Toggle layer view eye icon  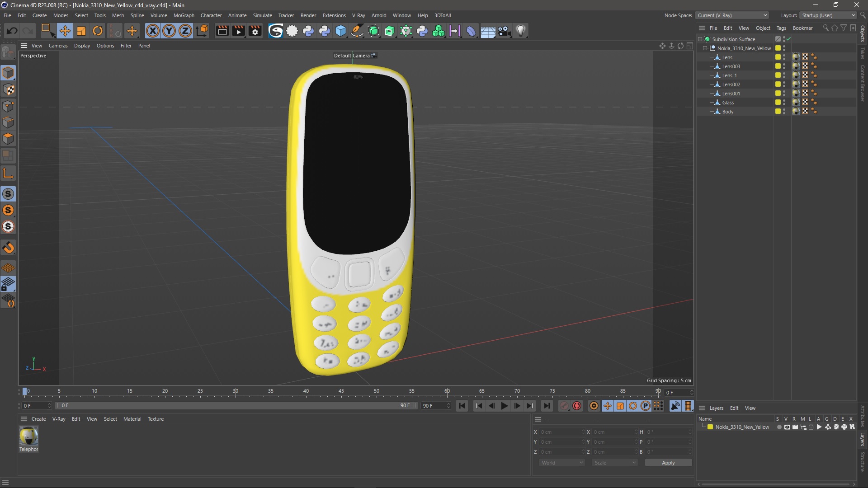click(787, 427)
